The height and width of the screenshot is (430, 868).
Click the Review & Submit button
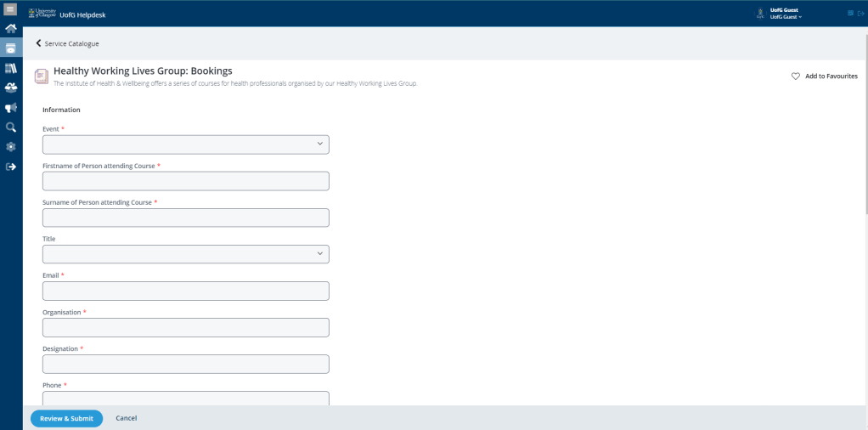(66, 418)
